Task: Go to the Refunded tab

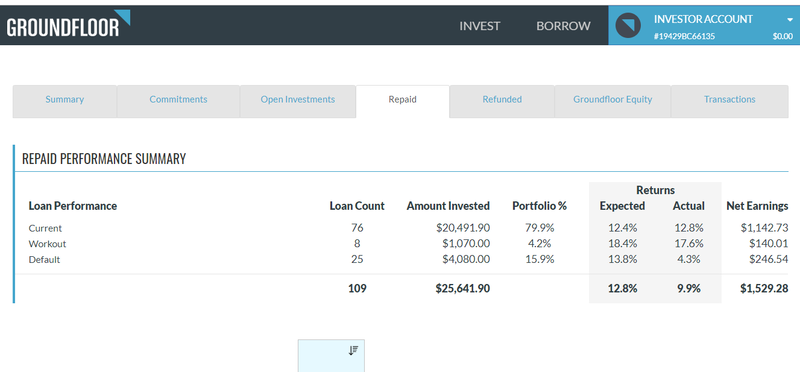Action: (x=502, y=100)
